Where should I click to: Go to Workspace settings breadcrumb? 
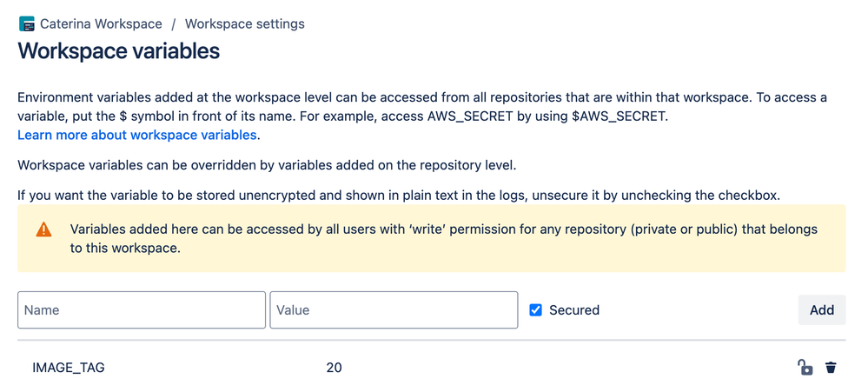(x=245, y=24)
